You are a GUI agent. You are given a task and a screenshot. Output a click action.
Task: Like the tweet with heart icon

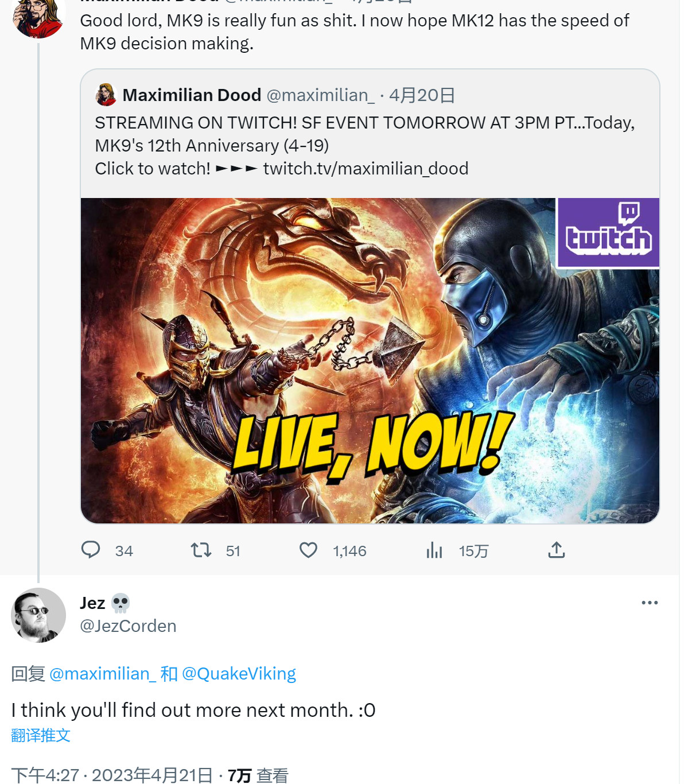point(308,550)
